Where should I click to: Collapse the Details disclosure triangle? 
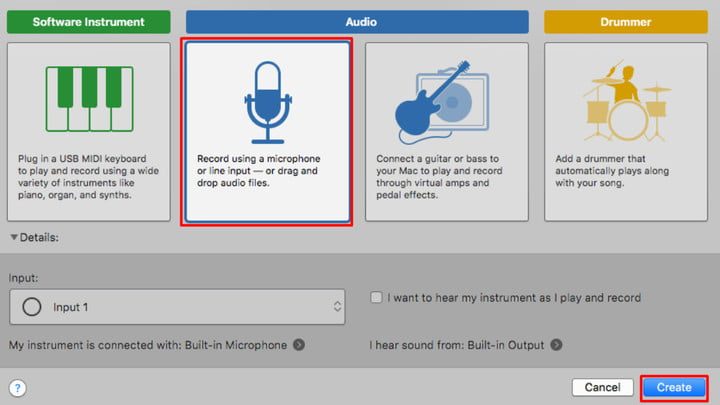coord(14,237)
